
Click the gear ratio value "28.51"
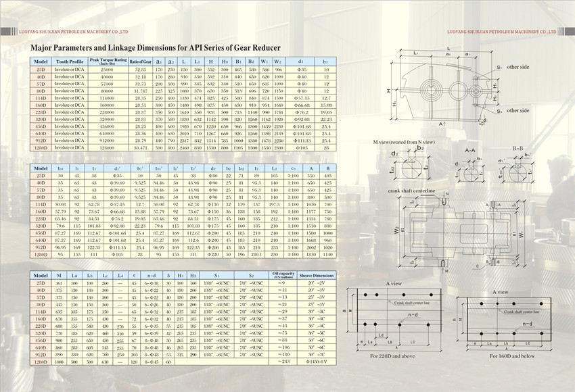coord(141,105)
